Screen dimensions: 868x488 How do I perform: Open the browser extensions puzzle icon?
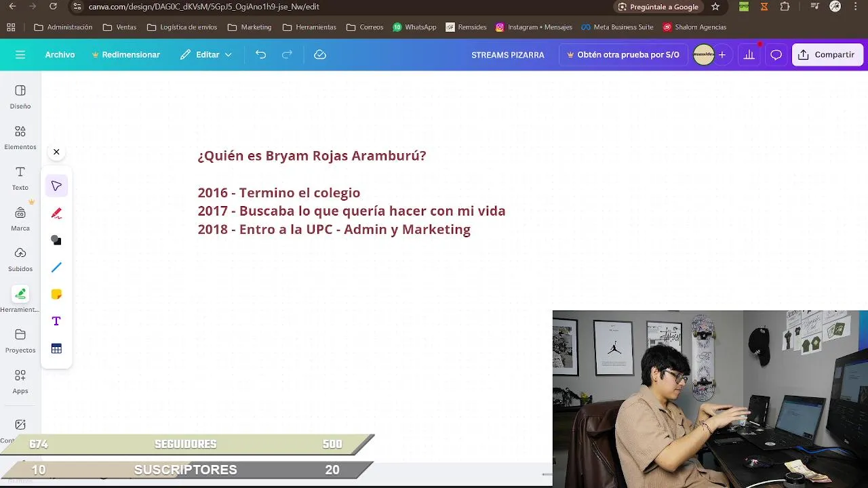785,7
